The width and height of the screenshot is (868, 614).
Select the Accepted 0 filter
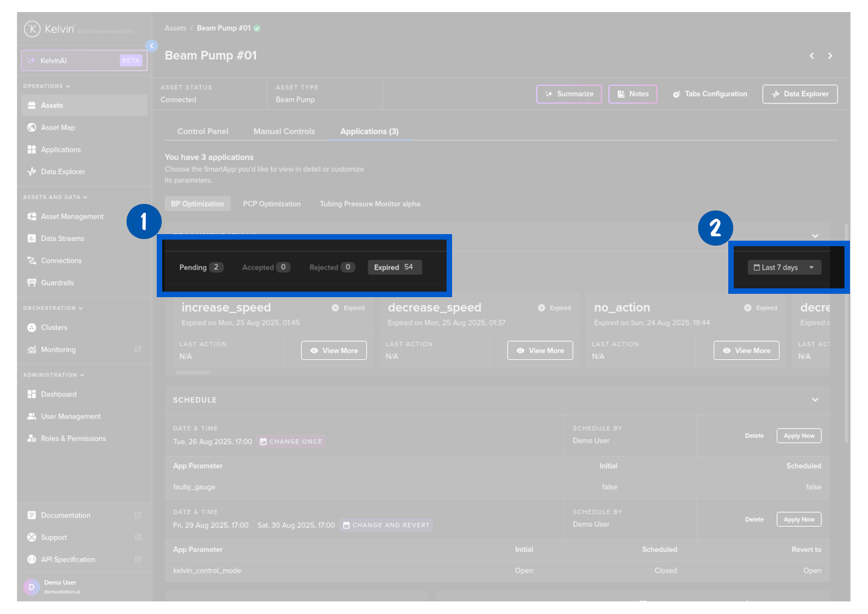pos(266,267)
